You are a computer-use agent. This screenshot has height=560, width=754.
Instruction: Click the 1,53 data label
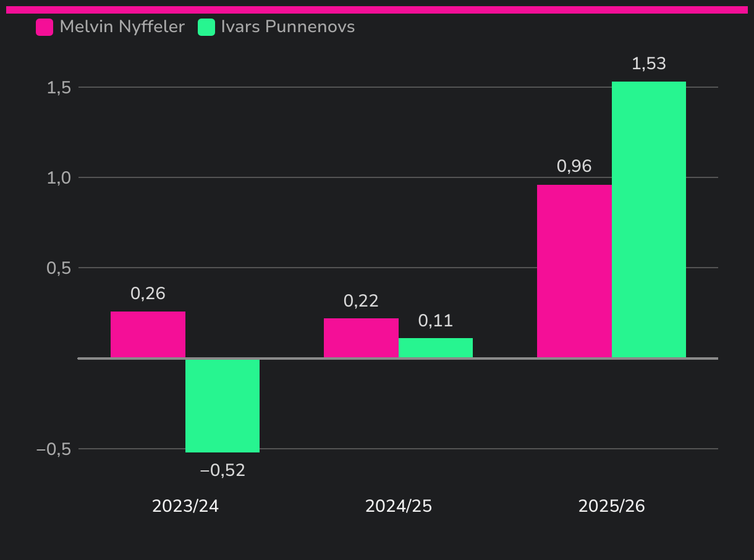coord(649,64)
